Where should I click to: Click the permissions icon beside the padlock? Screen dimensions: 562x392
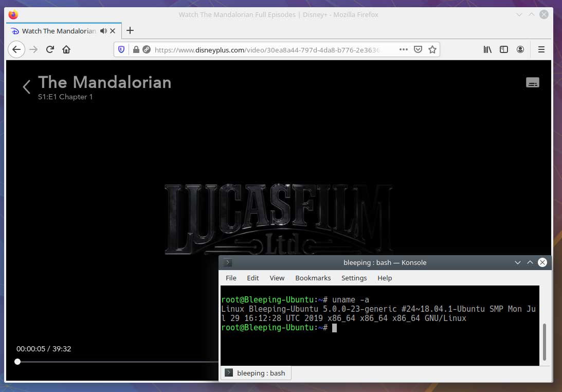coord(146,49)
